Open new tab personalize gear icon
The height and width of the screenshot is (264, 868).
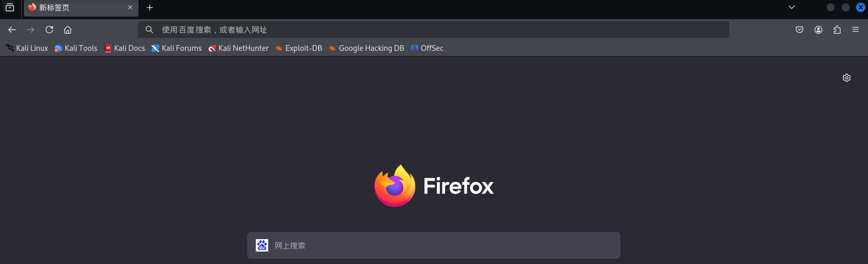[x=847, y=78]
